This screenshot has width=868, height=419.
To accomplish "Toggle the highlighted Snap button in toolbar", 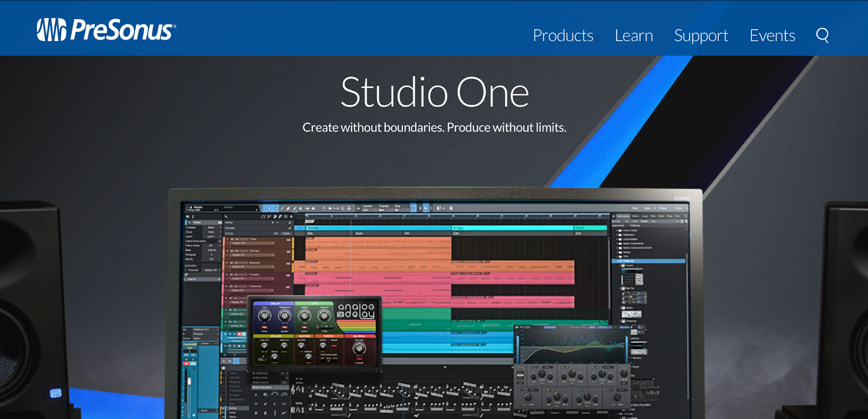I will pyautogui.click(x=414, y=208).
